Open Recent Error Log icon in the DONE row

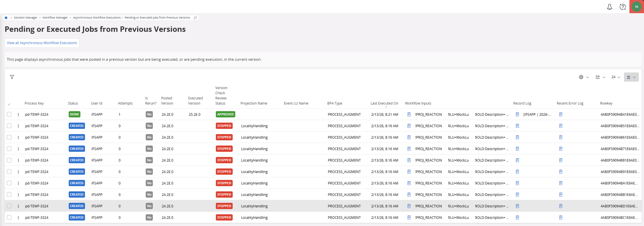pos(561,114)
